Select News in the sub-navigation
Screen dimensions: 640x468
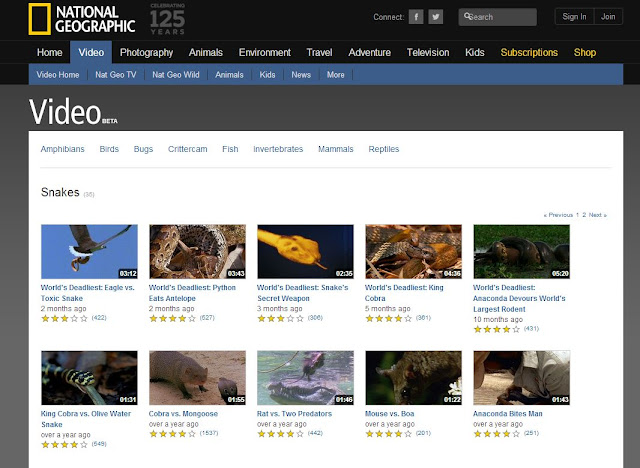301,75
